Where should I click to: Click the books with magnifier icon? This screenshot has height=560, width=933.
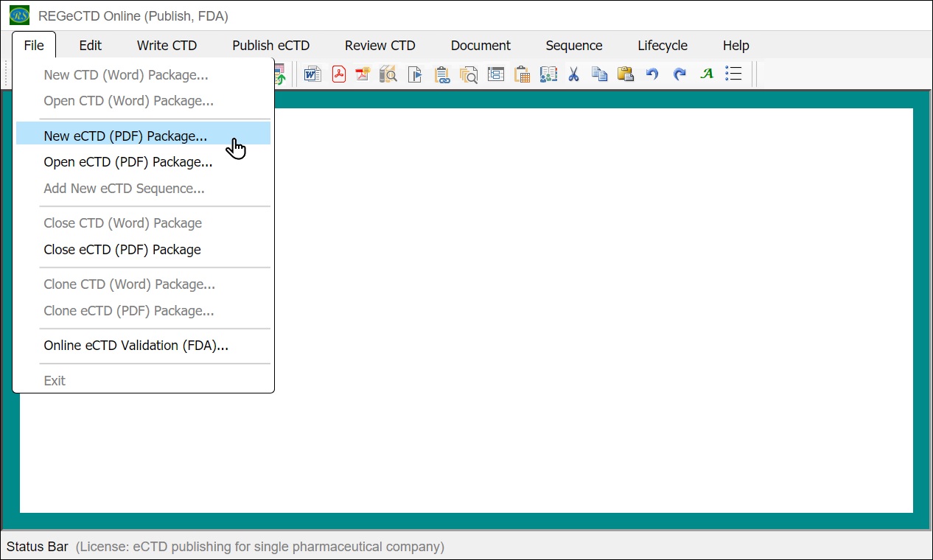click(388, 74)
